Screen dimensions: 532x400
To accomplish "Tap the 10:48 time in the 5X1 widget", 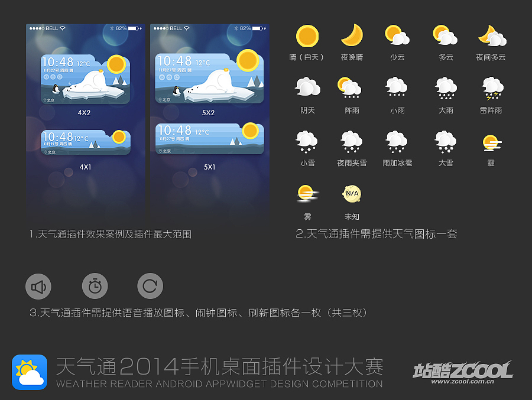I will pyautogui.click(x=175, y=130).
